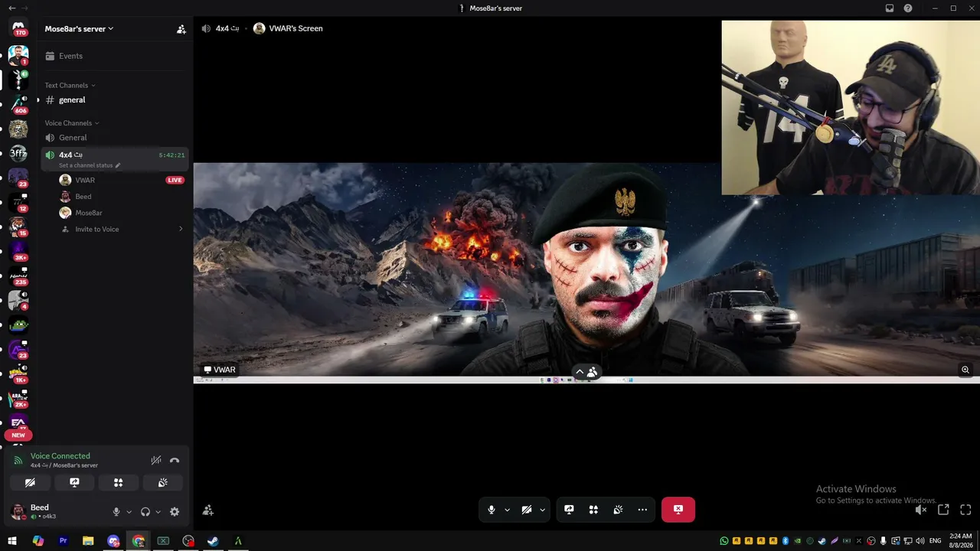980x551 pixels.
Task: Open mic options arrow in call bar
Action: coord(507,510)
